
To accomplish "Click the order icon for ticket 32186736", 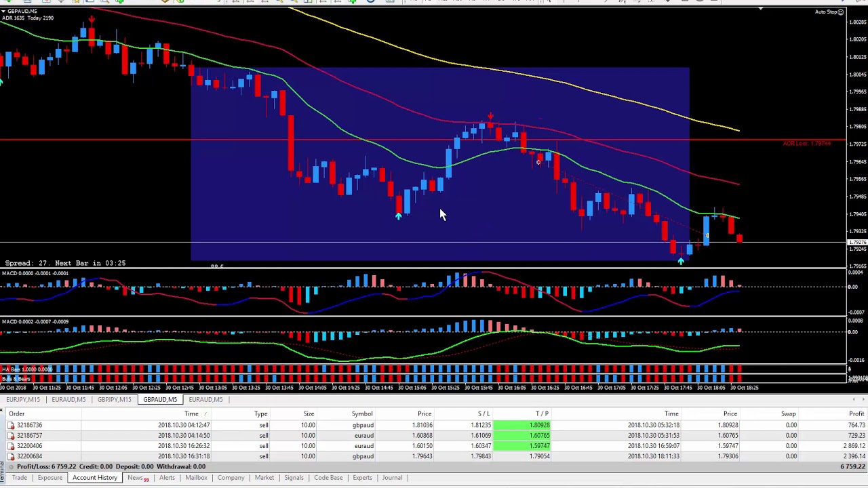I will pyautogui.click(x=11, y=425).
